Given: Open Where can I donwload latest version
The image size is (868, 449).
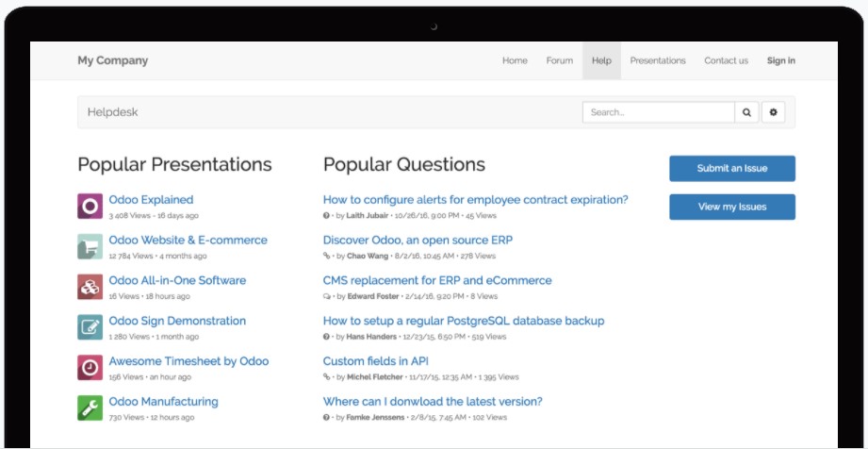Looking at the screenshot, I should click(x=433, y=401).
